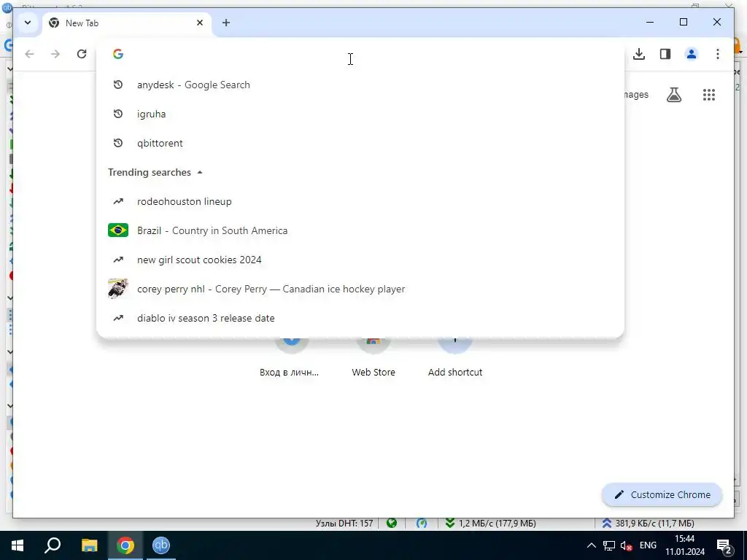The height and width of the screenshot is (560, 747).
Task: Select qbittorent history suggestion
Action: 360,143
